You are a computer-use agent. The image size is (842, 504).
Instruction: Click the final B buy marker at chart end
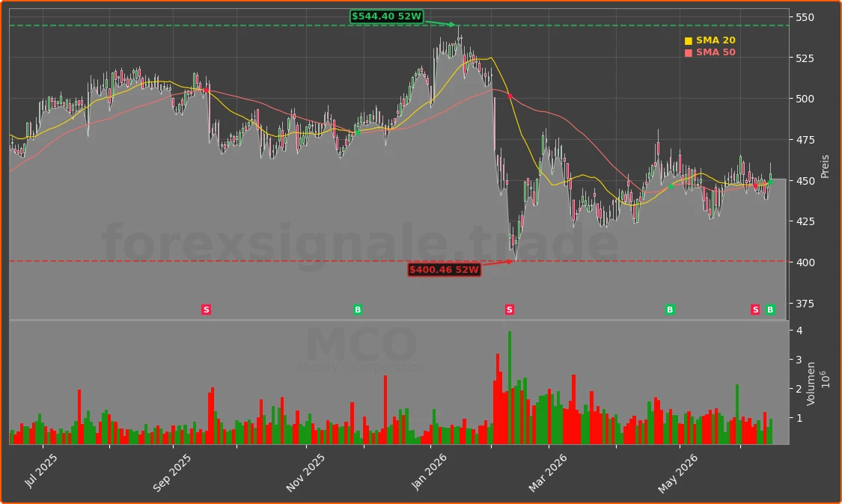coord(770,310)
